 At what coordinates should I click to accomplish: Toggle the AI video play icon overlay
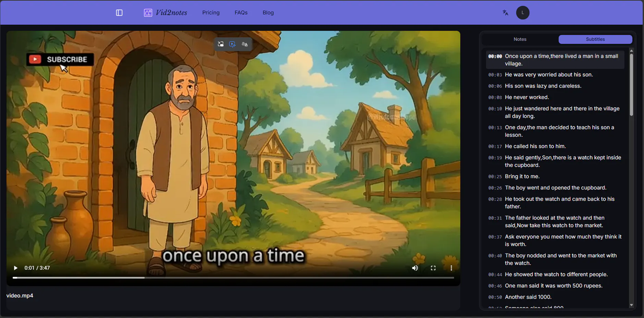click(233, 44)
